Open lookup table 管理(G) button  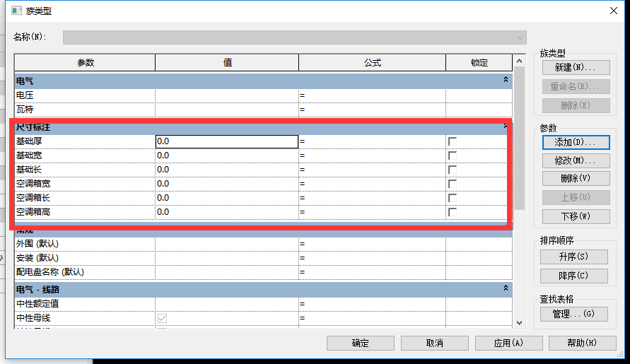pos(573,315)
